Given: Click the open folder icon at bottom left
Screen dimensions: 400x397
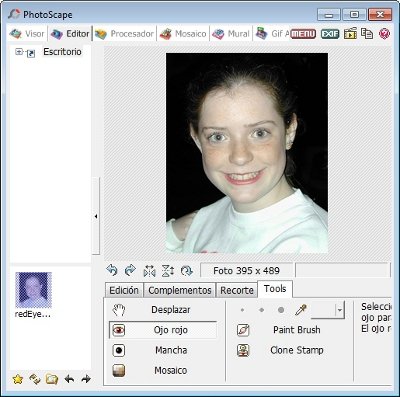Looking at the screenshot, I should (x=52, y=379).
